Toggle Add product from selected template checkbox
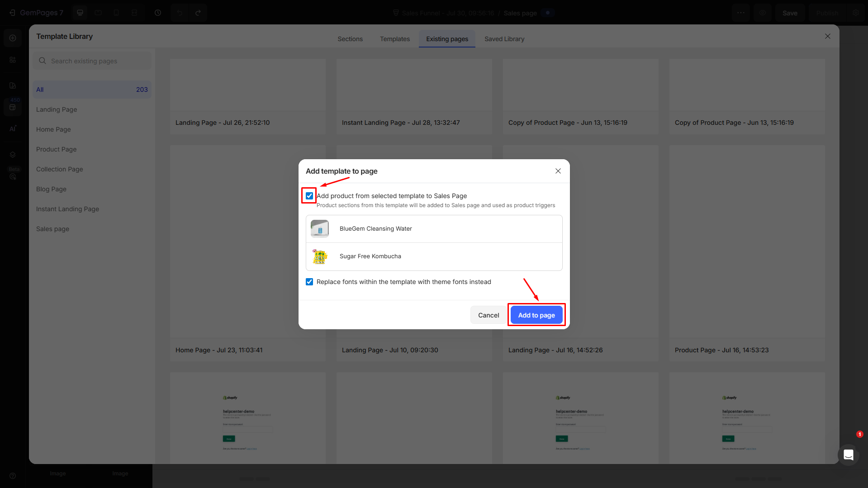The height and width of the screenshot is (488, 868). pos(309,196)
